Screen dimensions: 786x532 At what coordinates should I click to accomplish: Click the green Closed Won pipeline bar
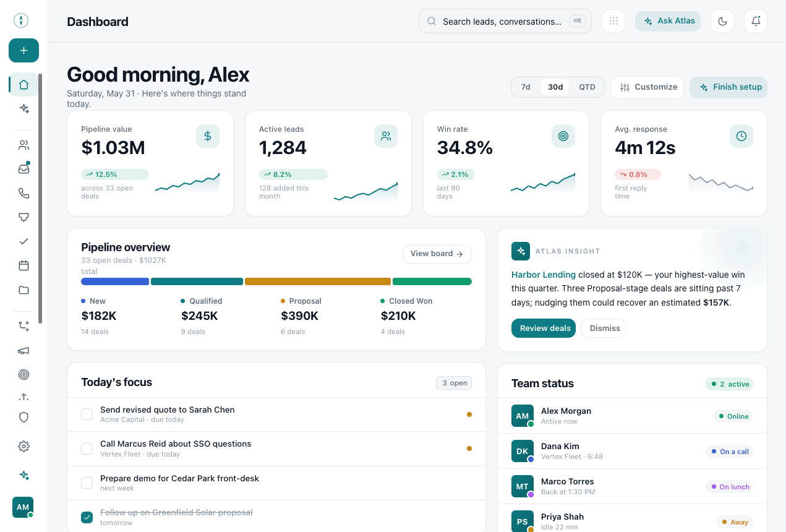(432, 281)
